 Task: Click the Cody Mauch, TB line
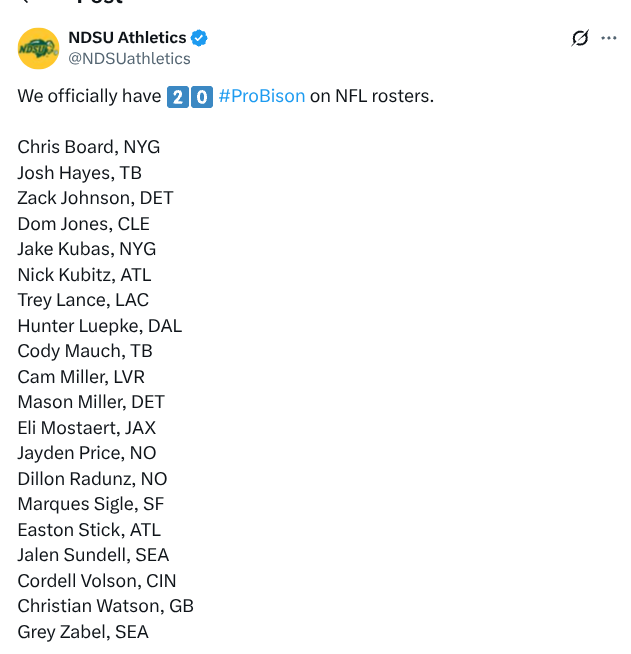85,351
